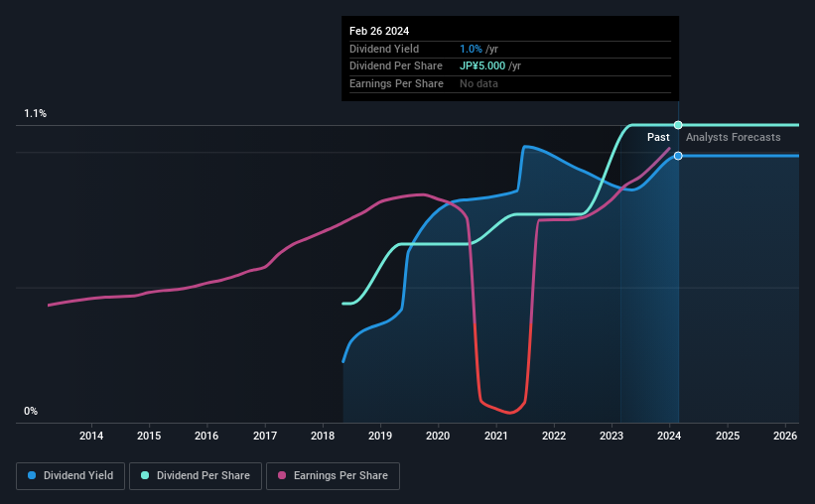Click the 2016 x-axis label

click(x=206, y=436)
